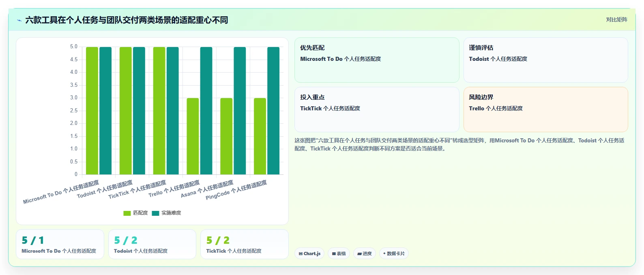Click the Asana short green 匹配度 bar
Screen dimensions: 644x275
point(226,136)
